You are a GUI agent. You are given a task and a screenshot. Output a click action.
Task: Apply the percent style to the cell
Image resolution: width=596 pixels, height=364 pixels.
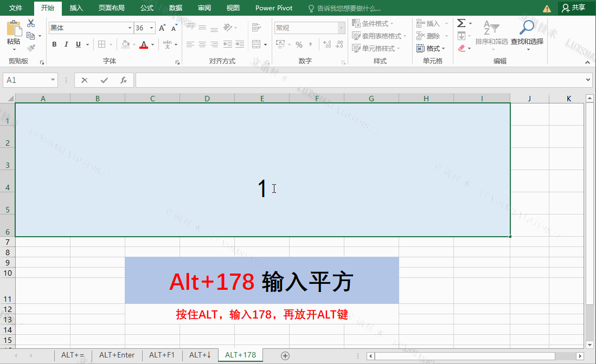click(x=300, y=44)
